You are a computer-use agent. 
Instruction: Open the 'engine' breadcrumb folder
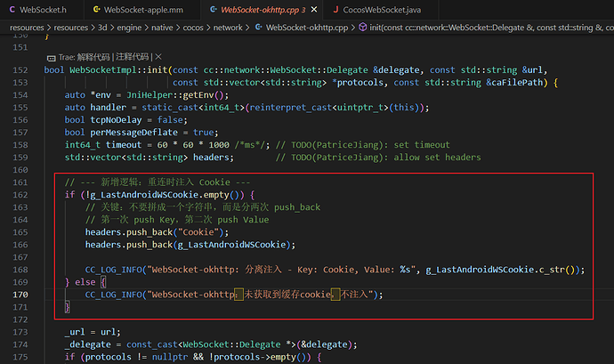(129, 28)
